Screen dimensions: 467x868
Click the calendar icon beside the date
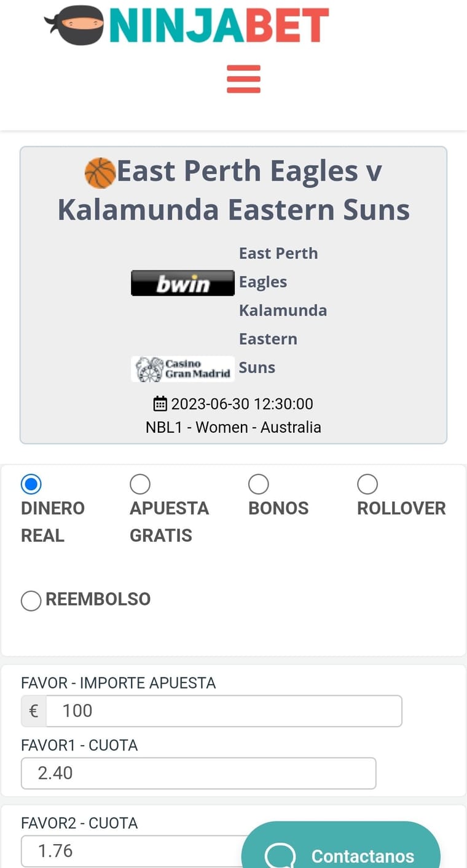(x=160, y=404)
